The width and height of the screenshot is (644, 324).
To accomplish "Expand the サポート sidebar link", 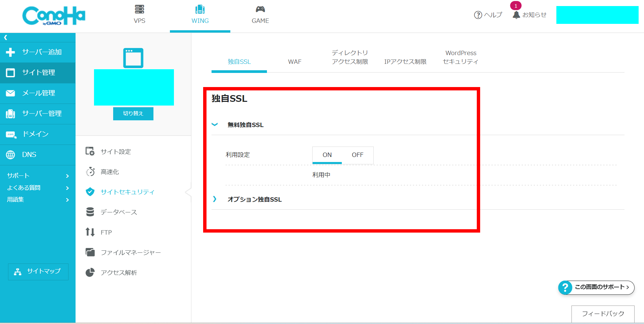I will pos(38,175).
